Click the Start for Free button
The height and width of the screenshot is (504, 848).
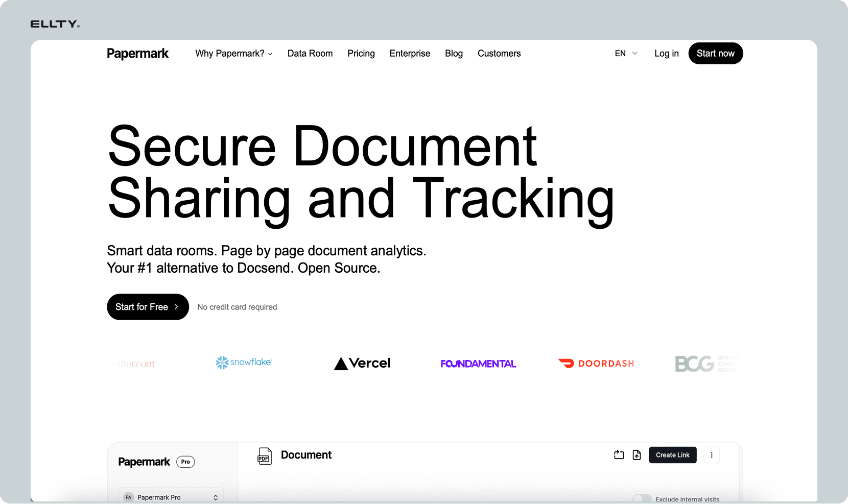click(x=148, y=307)
